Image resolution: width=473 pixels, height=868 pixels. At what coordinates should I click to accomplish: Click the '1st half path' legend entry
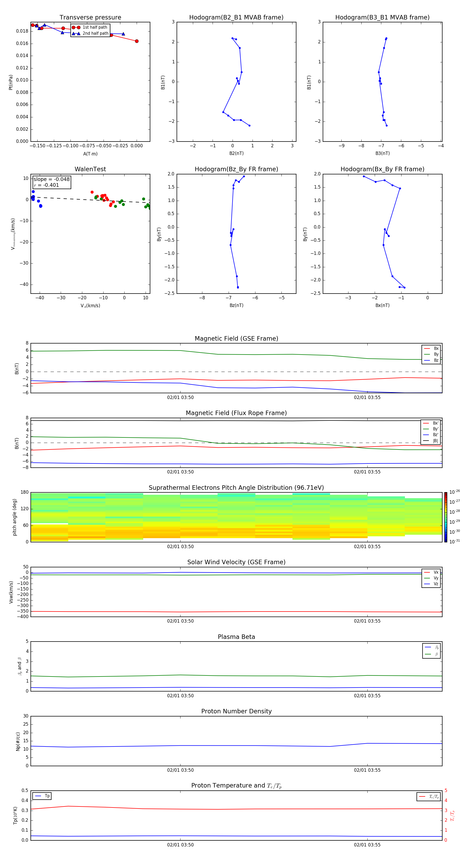(90, 27)
